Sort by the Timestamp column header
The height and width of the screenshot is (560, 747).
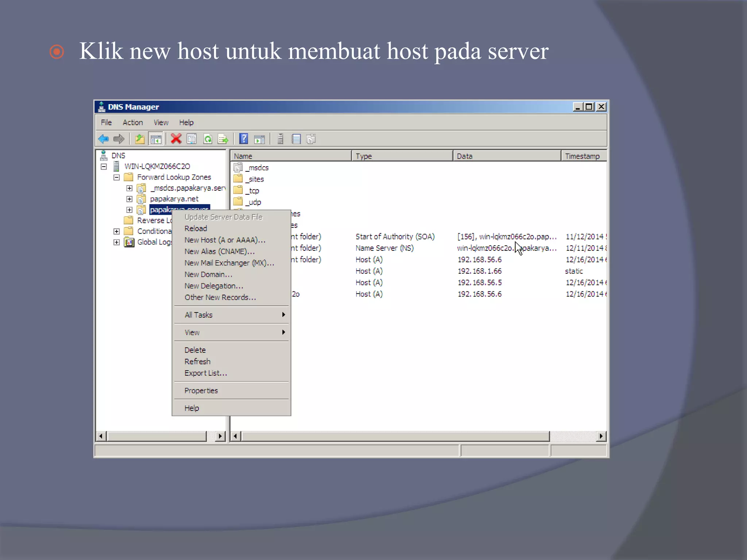click(584, 156)
